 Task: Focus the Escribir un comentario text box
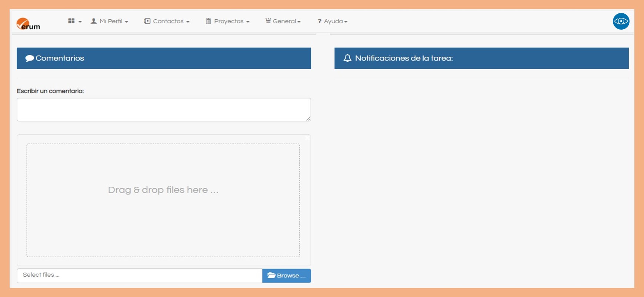pyautogui.click(x=163, y=110)
